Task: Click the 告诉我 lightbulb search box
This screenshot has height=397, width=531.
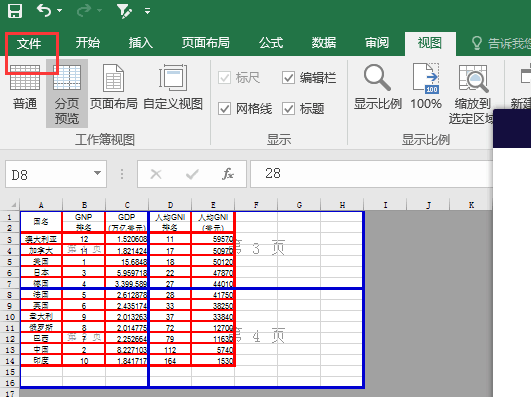Action: 501,43
